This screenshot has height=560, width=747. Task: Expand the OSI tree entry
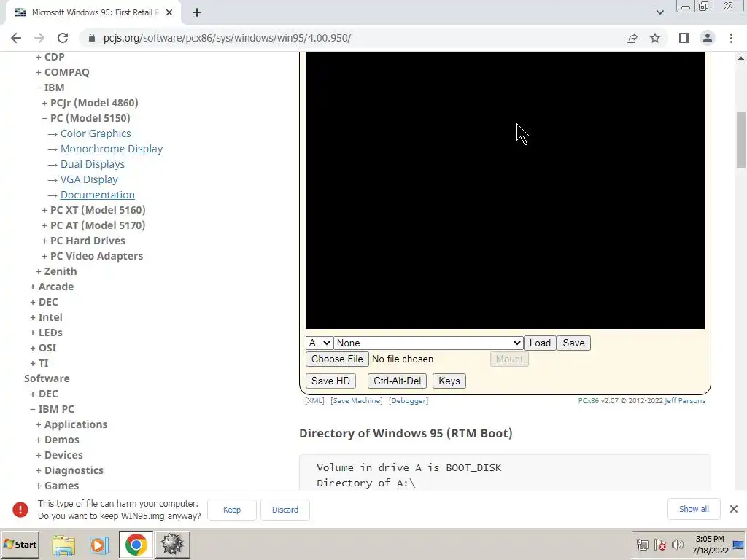[x=43, y=348]
